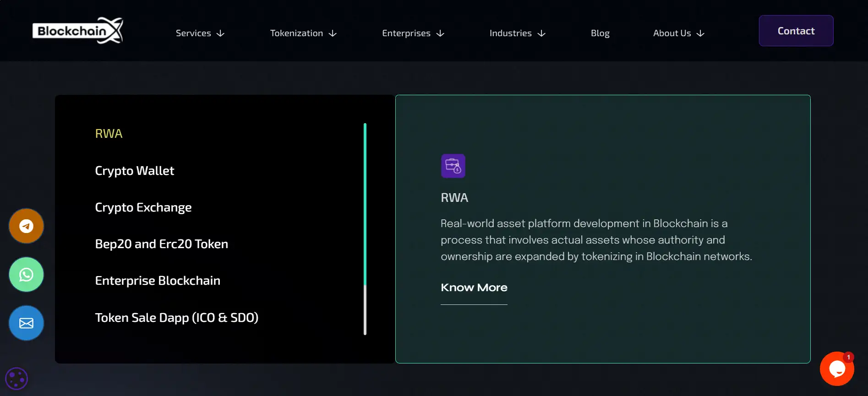Click the BlockchainX logo
This screenshot has width=868, height=396.
pos(78,31)
